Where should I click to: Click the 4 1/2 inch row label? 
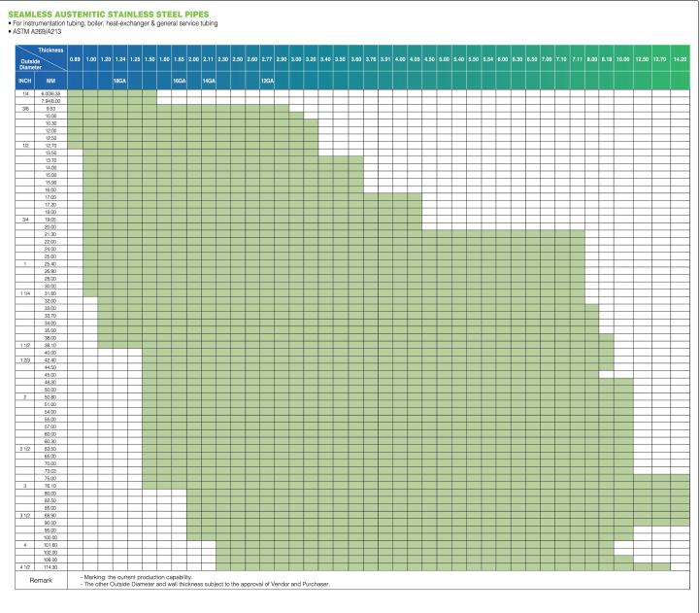[24, 566]
